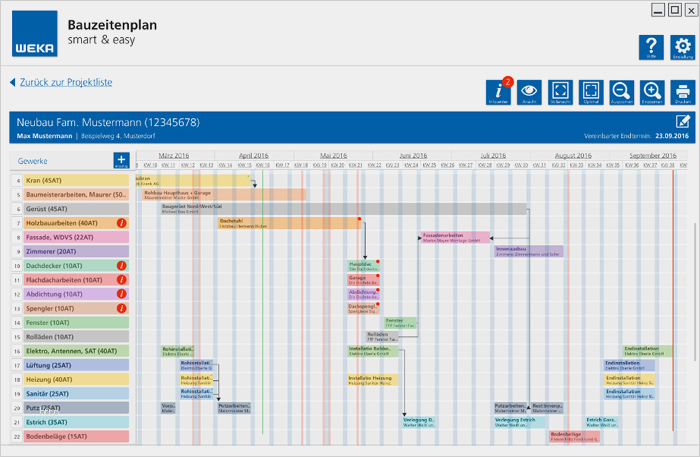This screenshot has height=457, width=700.
Task: Click the Fassadenarbeiten task bar in chart
Action: tap(455, 238)
